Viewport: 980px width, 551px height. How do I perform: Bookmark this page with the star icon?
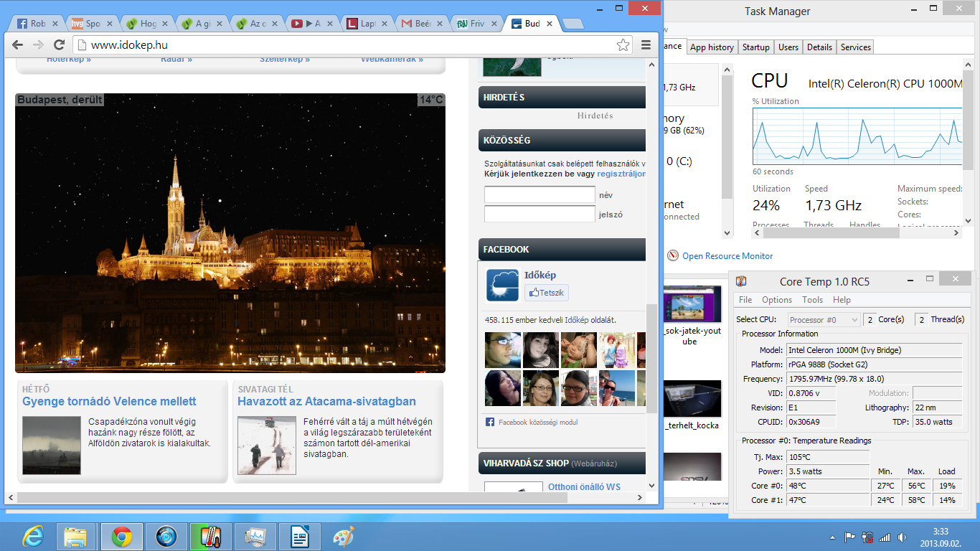pos(623,44)
